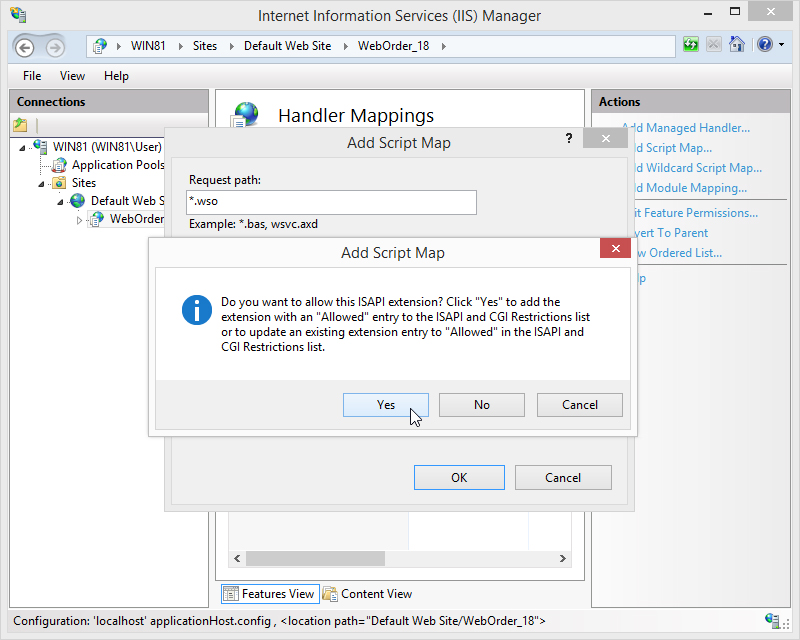Click the create connection icon in Connections
Screen dimensions: 800x640
click(20, 124)
